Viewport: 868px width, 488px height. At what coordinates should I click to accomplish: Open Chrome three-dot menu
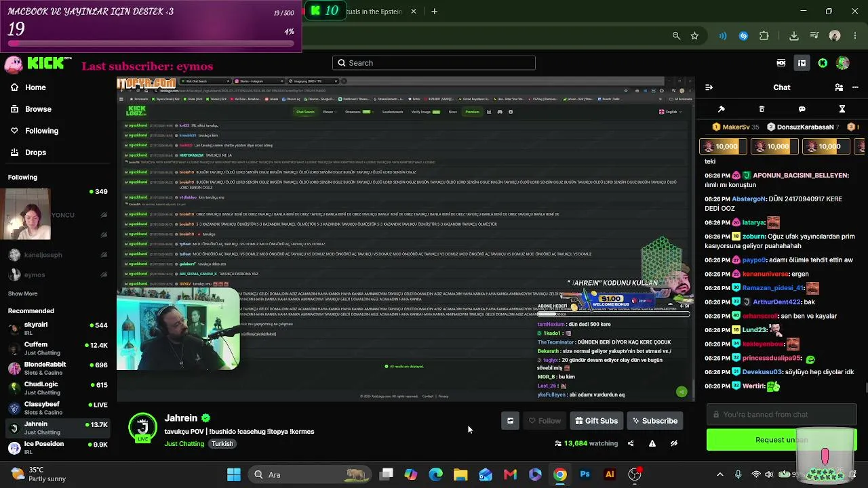(854, 36)
